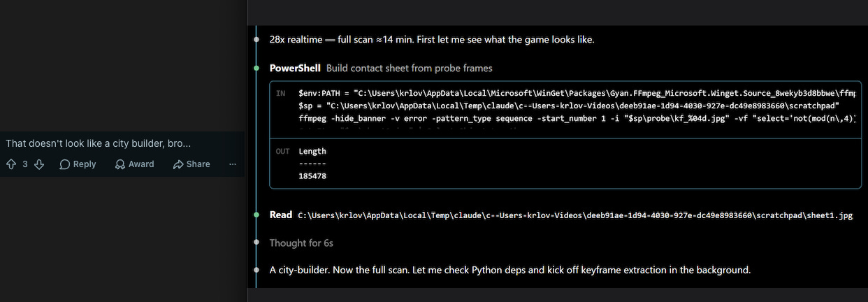
Task: Open the sheet1.jpg file path
Action: click(575, 215)
